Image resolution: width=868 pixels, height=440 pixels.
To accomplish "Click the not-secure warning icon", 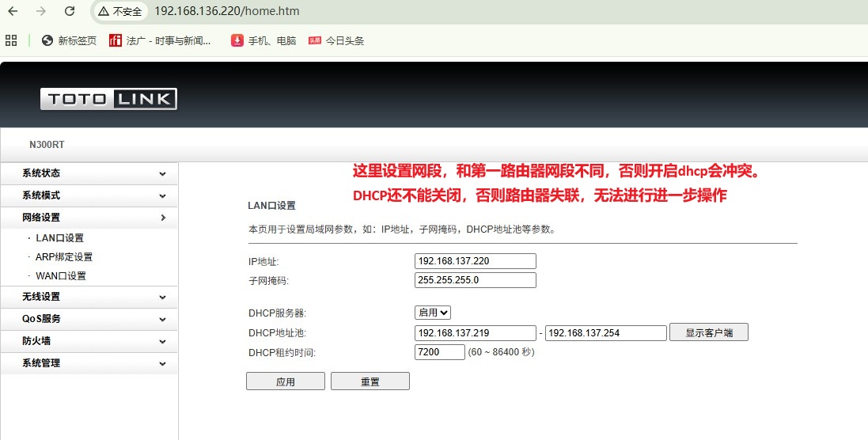I will coord(104,12).
